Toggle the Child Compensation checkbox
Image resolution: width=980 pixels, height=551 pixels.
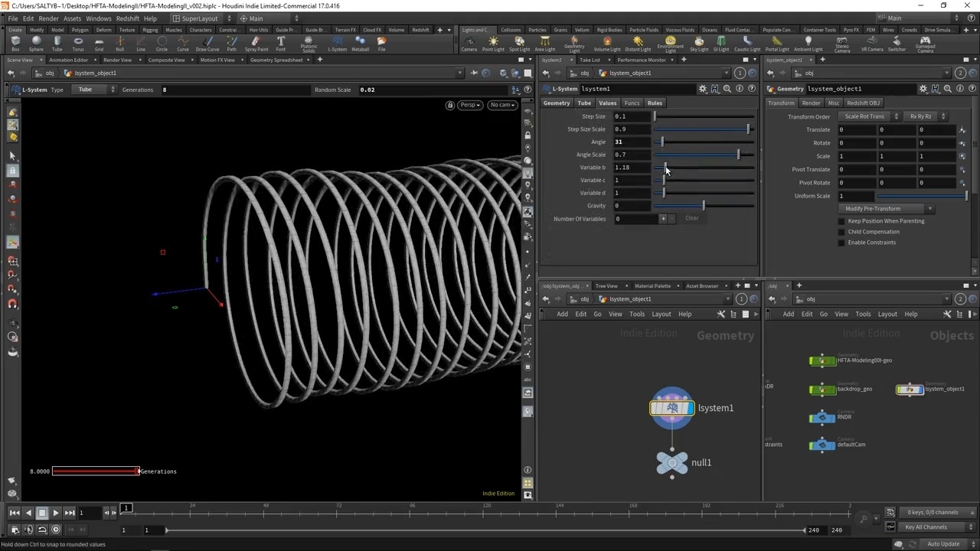841,232
